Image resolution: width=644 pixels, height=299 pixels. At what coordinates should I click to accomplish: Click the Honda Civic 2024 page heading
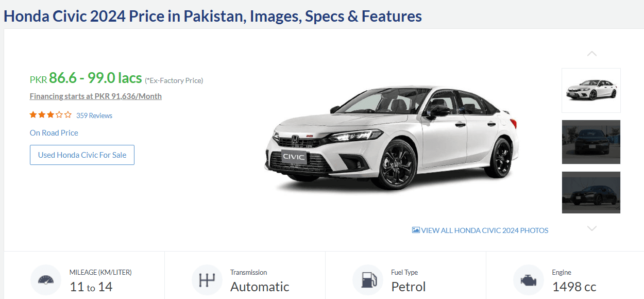[x=213, y=16]
